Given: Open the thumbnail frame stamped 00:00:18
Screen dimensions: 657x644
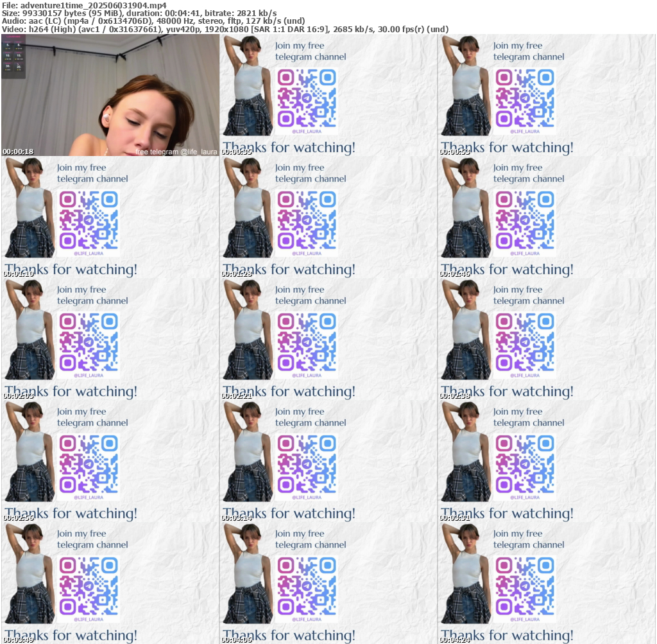Looking at the screenshot, I should click(110, 95).
